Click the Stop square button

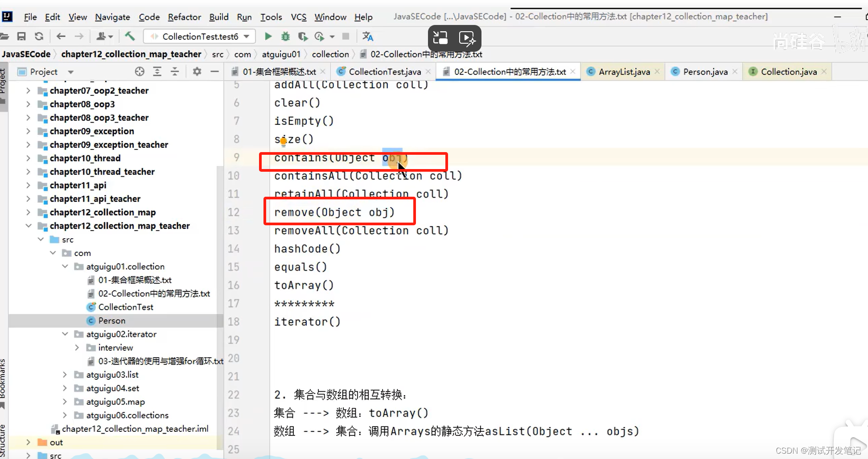tap(346, 36)
